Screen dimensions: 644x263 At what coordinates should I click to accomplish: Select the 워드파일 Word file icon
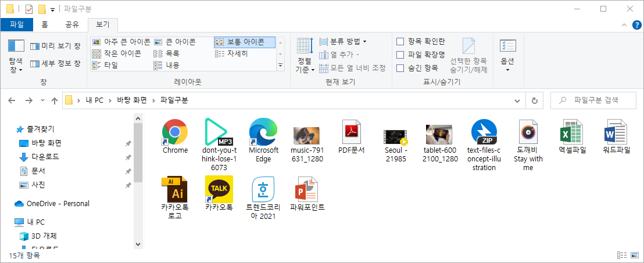[616, 132]
